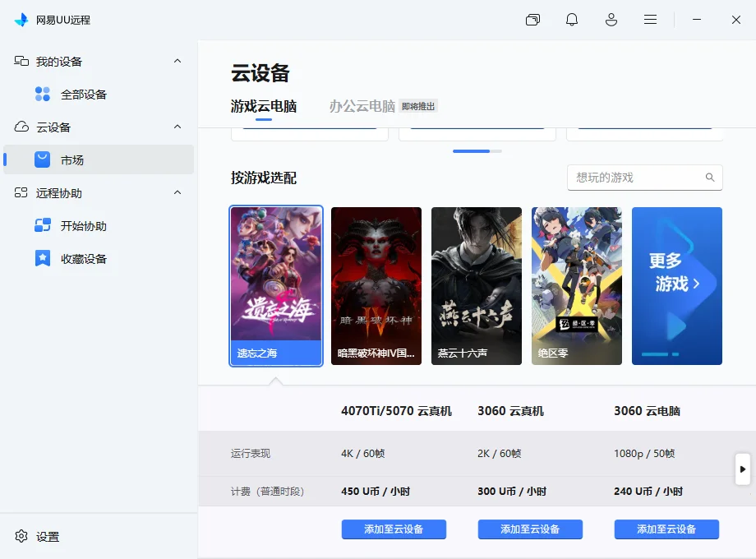This screenshot has height=559, width=756.
Task: Open the hamburger main menu
Action: point(651,20)
